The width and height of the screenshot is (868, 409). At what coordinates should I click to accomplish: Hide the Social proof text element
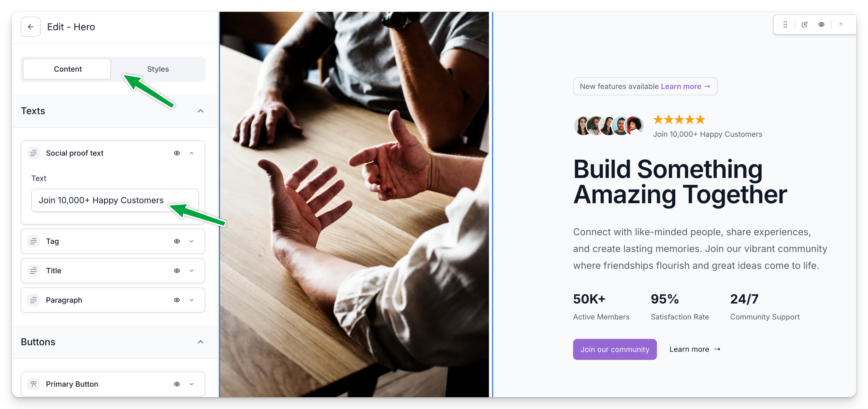pos(177,153)
